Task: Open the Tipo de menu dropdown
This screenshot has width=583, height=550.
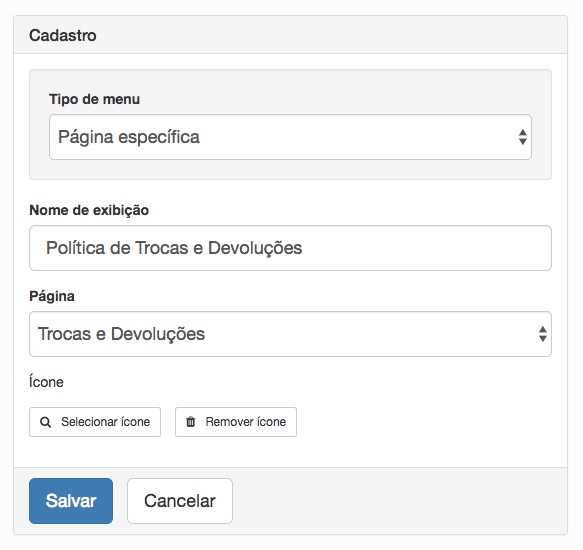Action: 290,137
